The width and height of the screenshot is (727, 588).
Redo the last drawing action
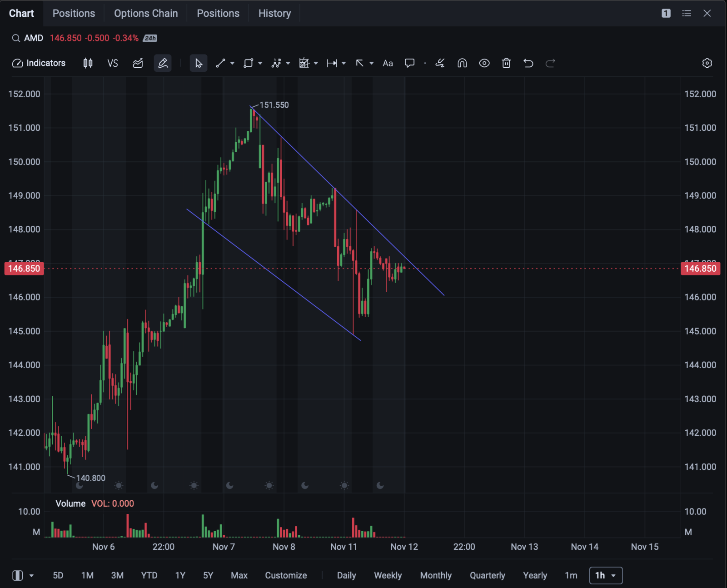[x=550, y=63]
